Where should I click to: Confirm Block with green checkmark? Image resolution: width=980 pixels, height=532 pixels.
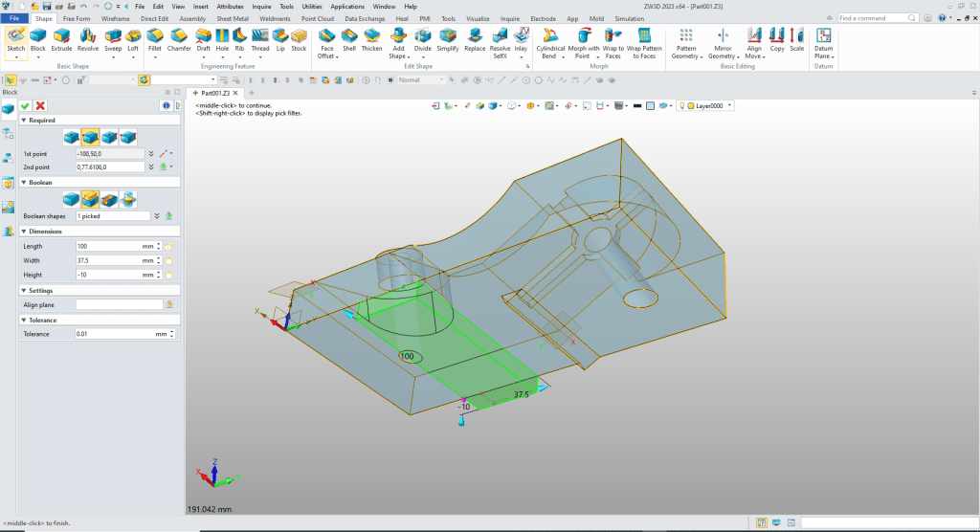coord(26,105)
